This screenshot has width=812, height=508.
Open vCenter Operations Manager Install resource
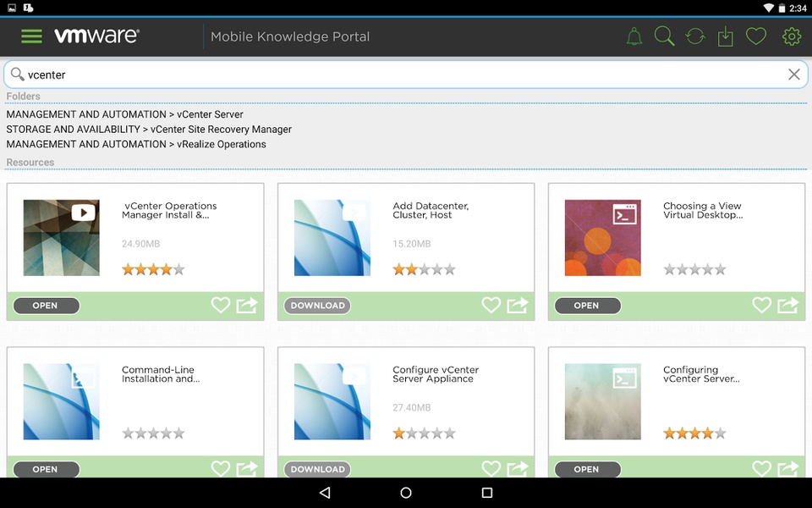pos(46,306)
